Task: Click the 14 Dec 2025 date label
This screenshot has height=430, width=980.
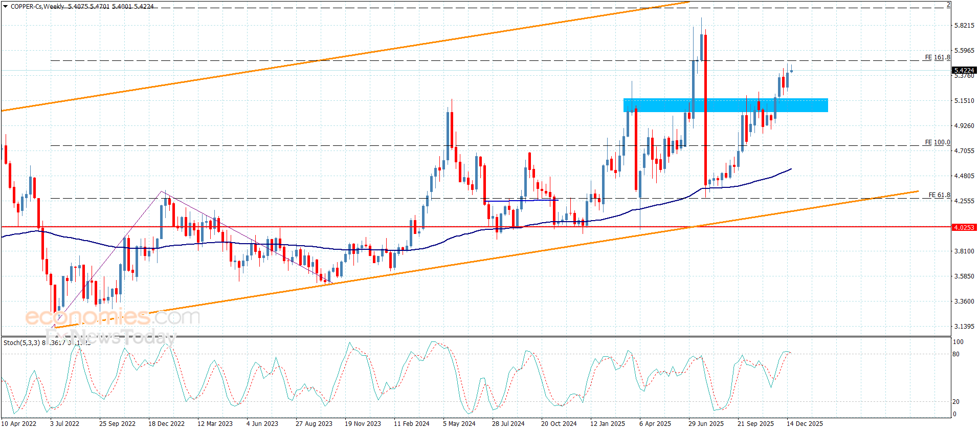Action: tap(805, 423)
